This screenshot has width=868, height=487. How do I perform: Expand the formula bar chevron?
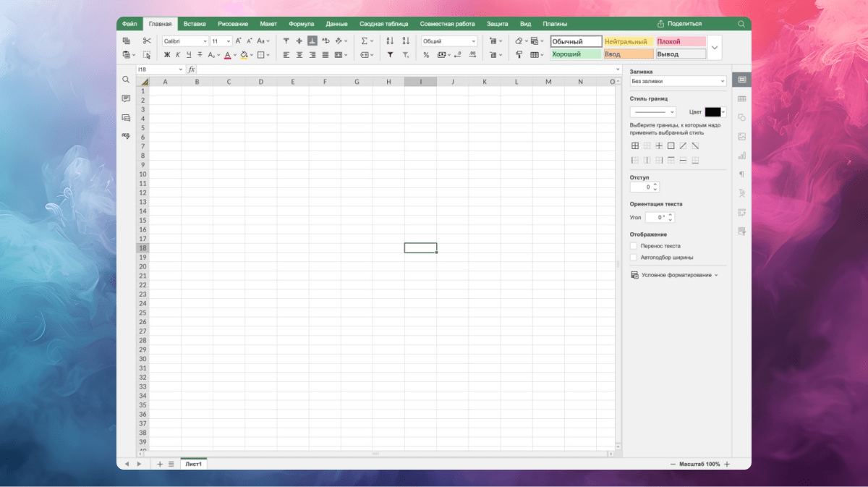pos(618,69)
